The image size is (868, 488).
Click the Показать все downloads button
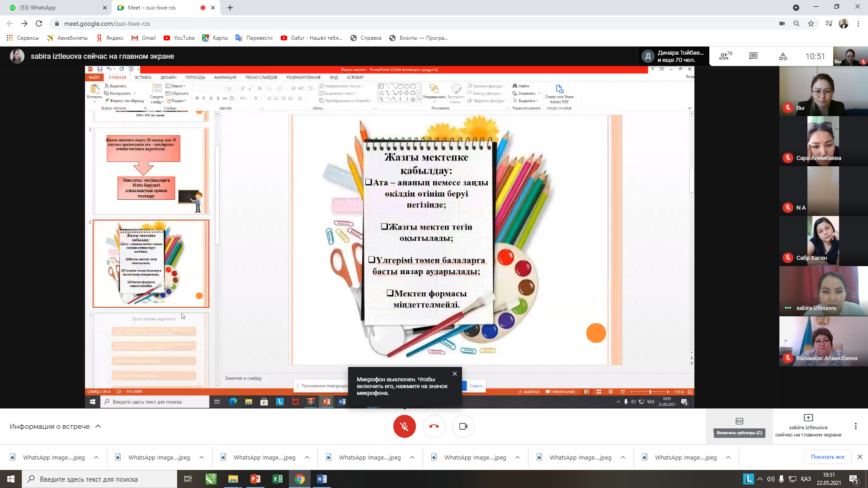tap(827, 457)
